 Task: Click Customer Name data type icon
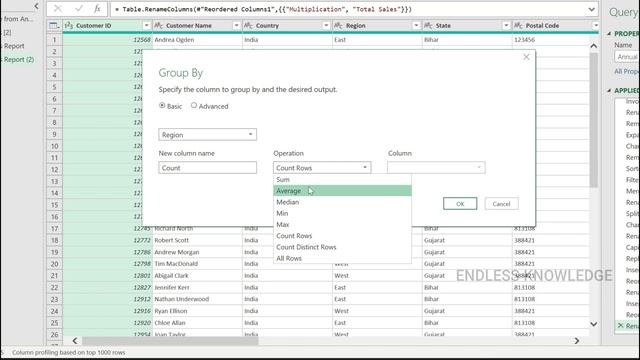point(159,25)
